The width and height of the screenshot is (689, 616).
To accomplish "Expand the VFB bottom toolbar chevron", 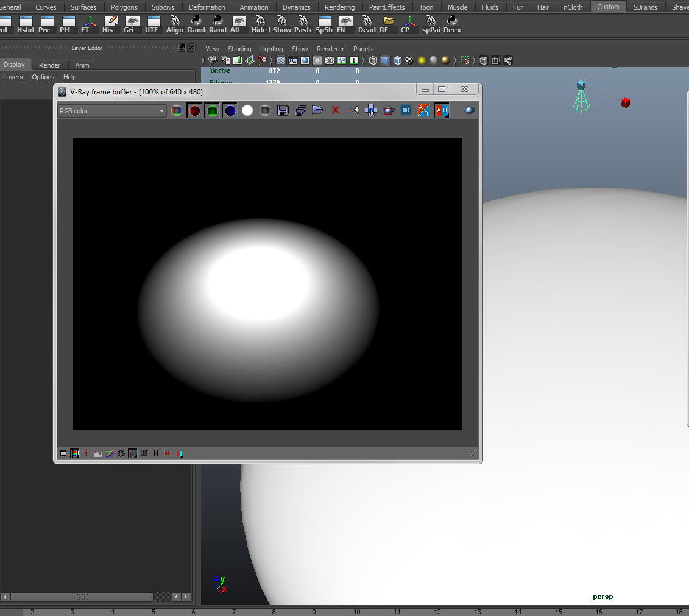I will [472, 453].
